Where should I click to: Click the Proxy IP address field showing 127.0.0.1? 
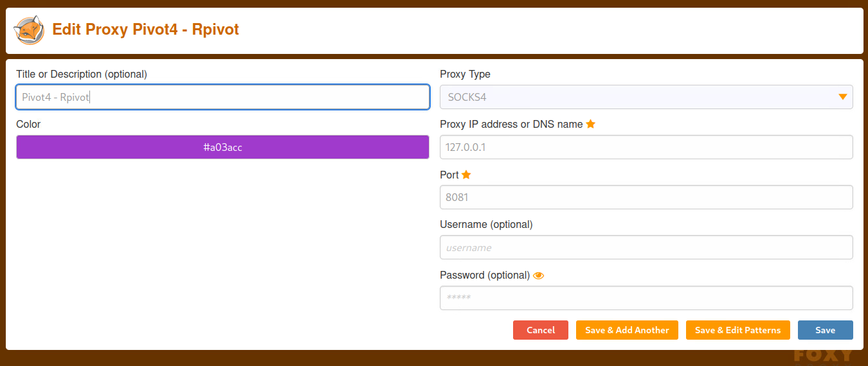coord(646,147)
